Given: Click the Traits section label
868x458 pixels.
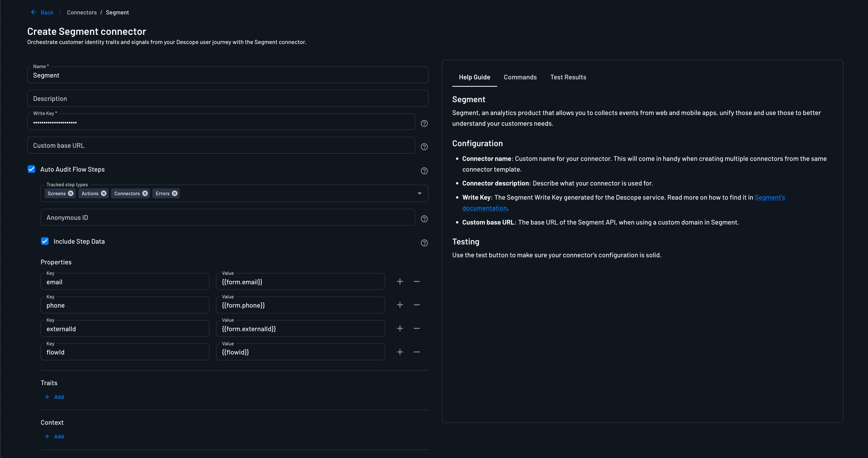Looking at the screenshot, I should coord(49,383).
